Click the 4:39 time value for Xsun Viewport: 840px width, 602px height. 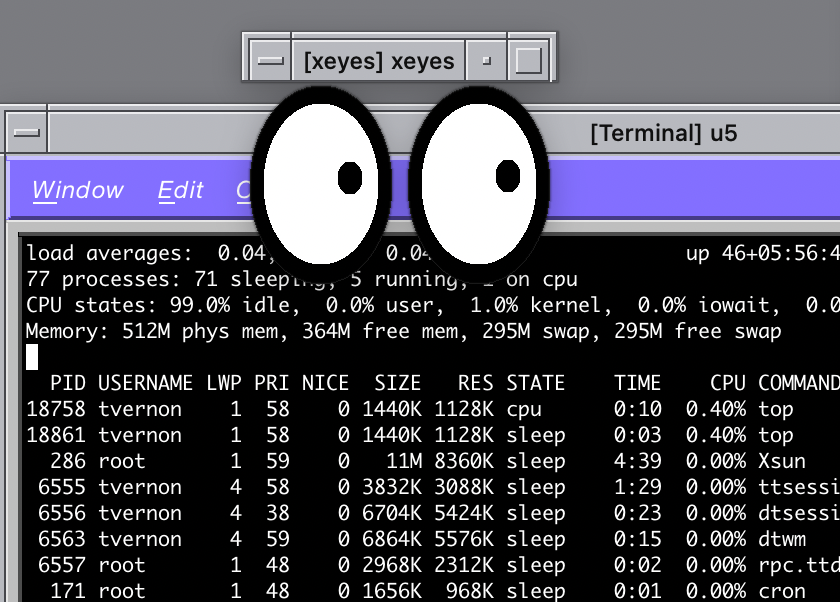pos(638,461)
